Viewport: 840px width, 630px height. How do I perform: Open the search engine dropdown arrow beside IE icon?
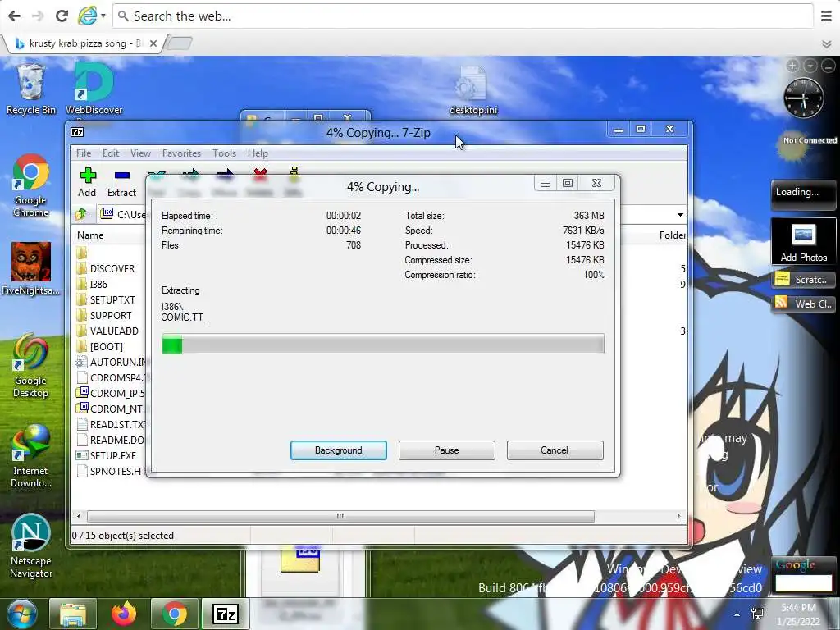pos(103,16)
